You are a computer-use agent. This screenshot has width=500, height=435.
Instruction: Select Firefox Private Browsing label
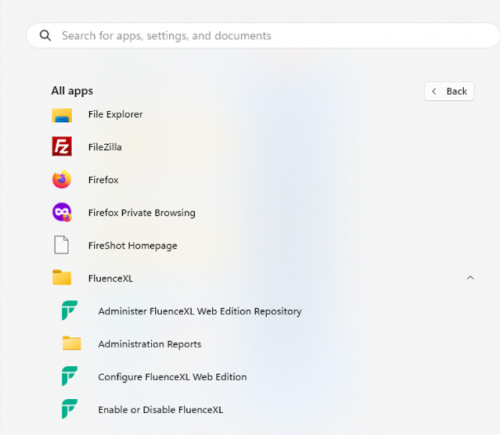[x=142, y=213]
